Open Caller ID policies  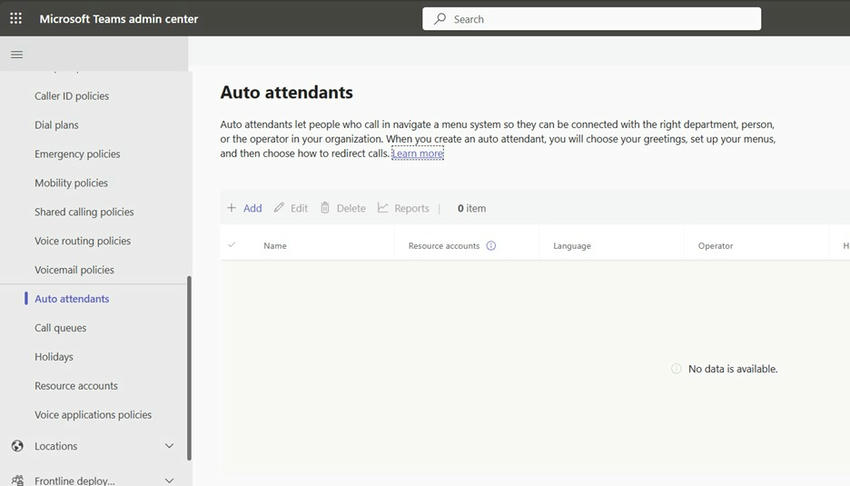[72, 96]
